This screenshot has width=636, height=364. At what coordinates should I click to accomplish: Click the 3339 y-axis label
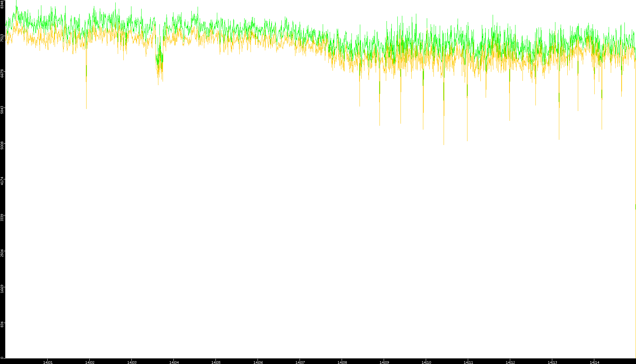pos(2,217)
